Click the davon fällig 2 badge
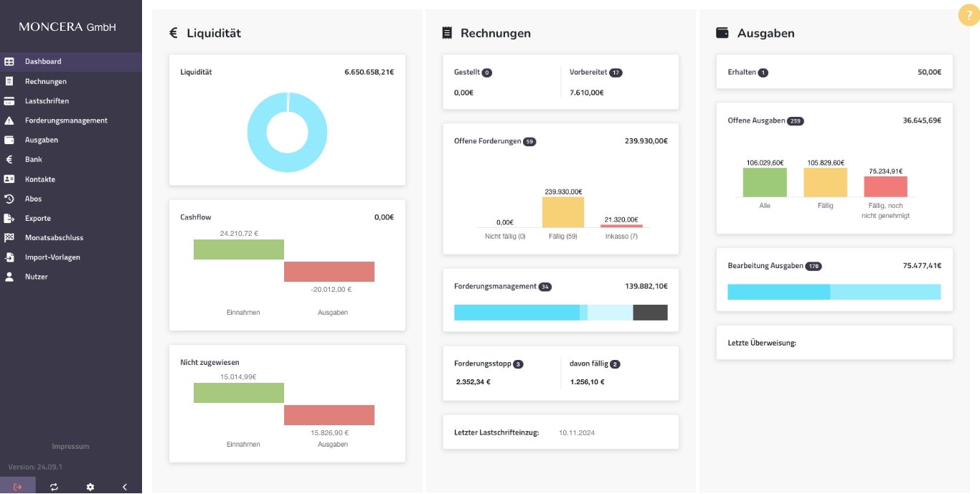980x494 pixels. pos(615,364)
